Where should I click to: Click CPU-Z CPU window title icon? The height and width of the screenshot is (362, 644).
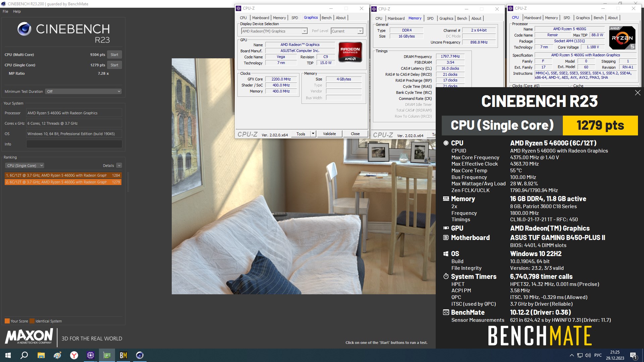tap(511, 8)
